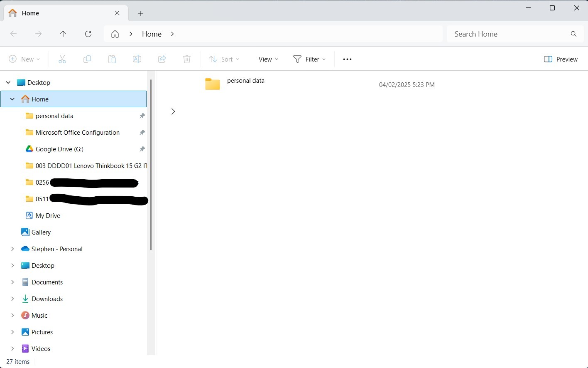Share using the toolbar share icon

pos(162,59)
